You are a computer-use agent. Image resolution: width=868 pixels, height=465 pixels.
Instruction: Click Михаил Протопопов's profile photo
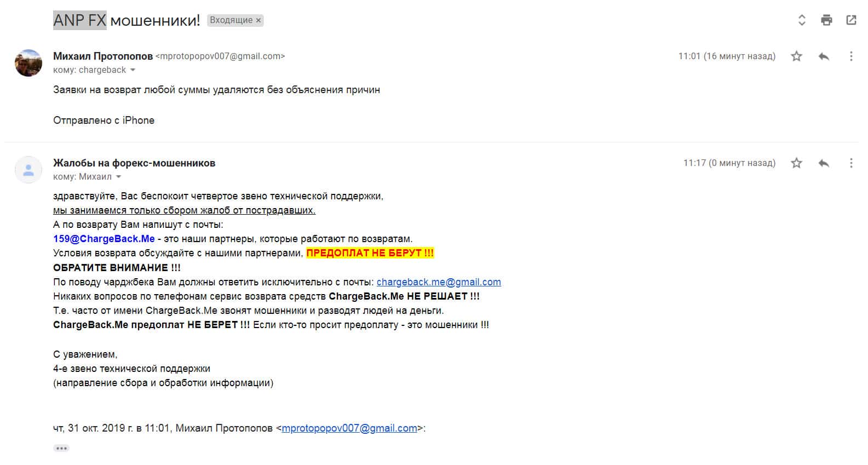[28, 63]
